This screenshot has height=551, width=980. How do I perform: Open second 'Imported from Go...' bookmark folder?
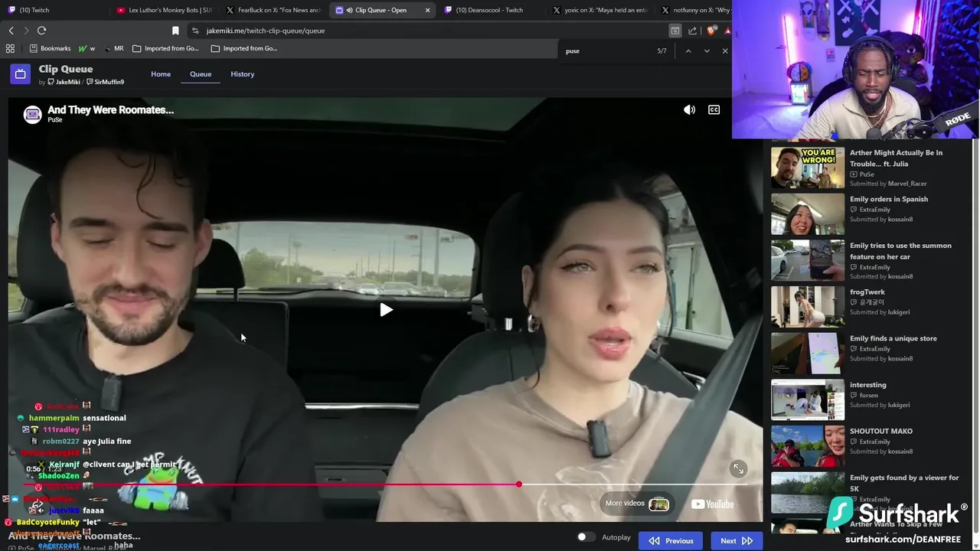pos(244,48)
